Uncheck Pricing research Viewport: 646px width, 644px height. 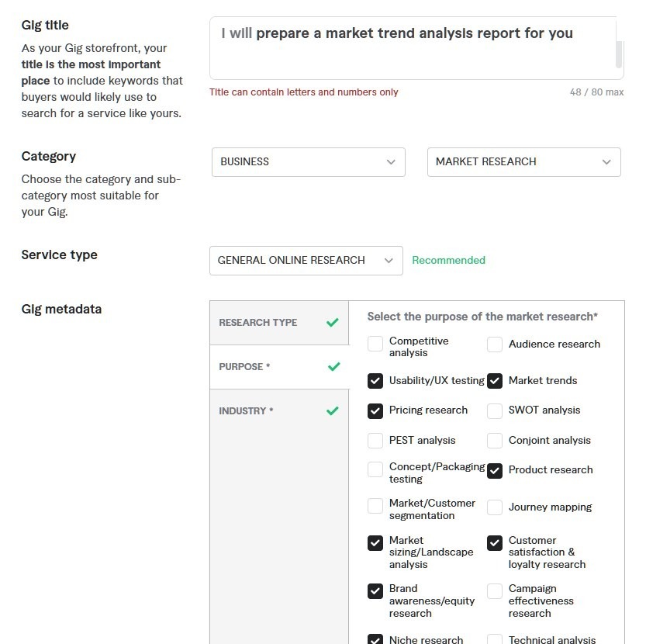pos(375,410)
